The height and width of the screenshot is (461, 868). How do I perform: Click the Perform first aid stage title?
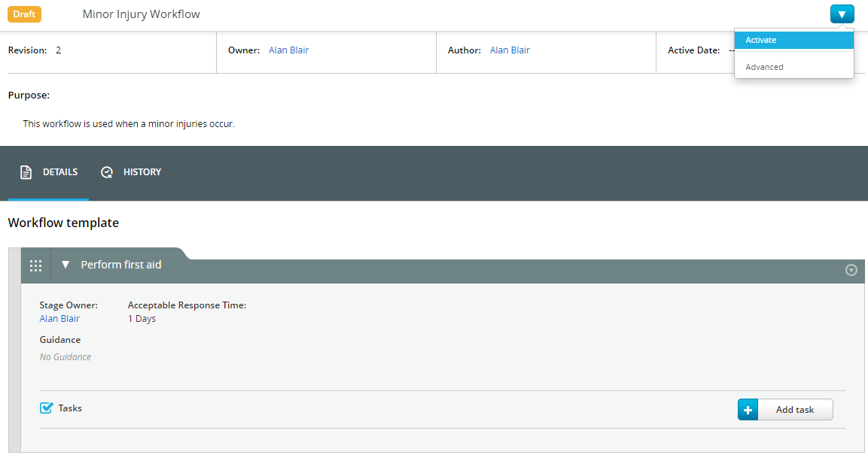pyautogui.click(x=121, y=265)
